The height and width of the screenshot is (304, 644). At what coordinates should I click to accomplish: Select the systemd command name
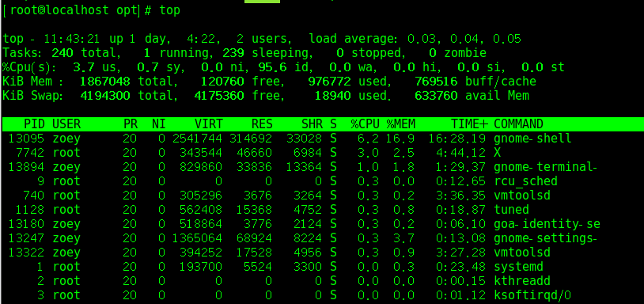(518, 267)
